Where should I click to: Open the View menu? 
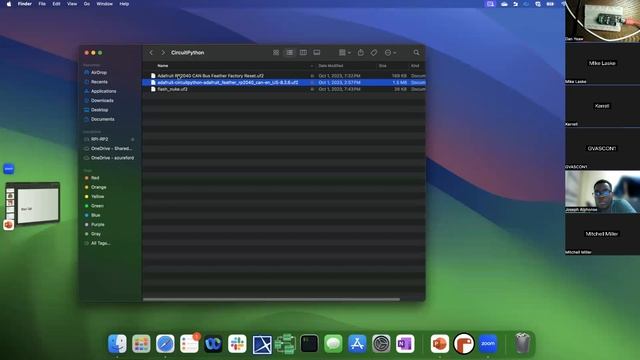click(x=72, y=4)
